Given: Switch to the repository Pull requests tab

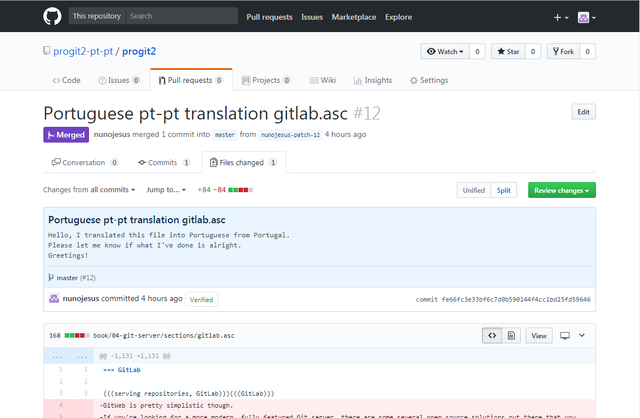Looking at the screenshot, I should (191, 80).
